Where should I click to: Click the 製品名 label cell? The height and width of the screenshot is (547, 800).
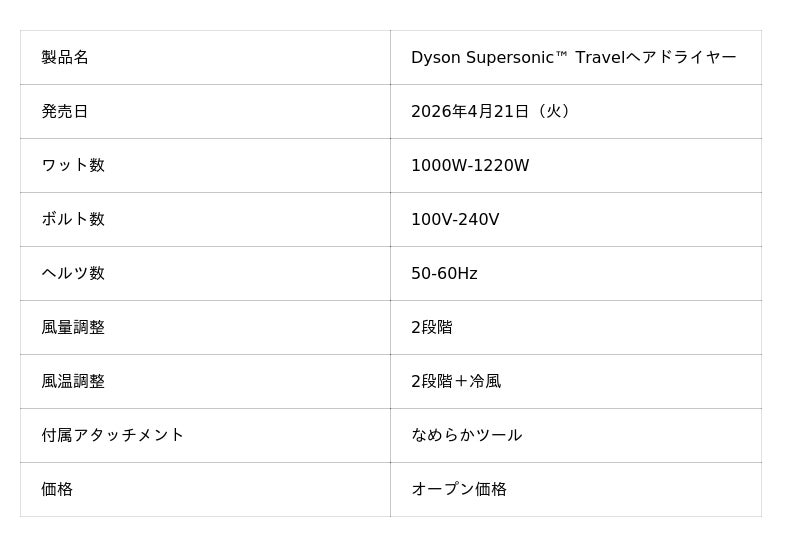point(65,58)
